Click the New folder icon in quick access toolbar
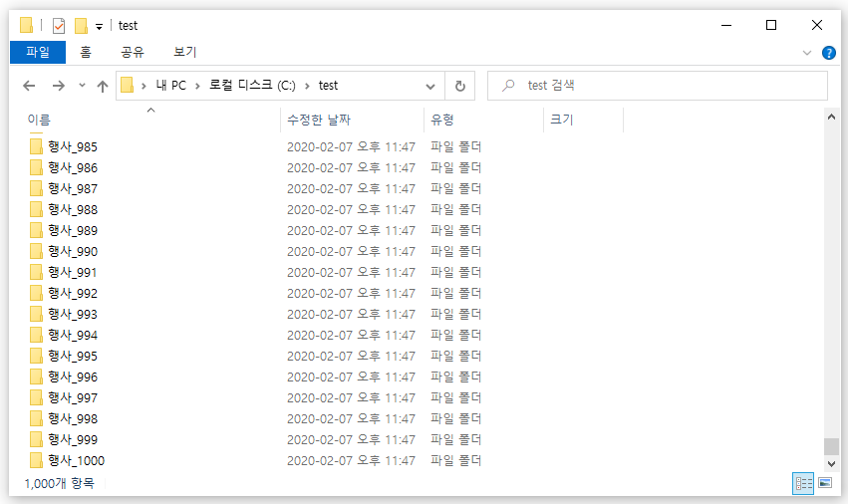848x504 pixels. pos(81,26)
